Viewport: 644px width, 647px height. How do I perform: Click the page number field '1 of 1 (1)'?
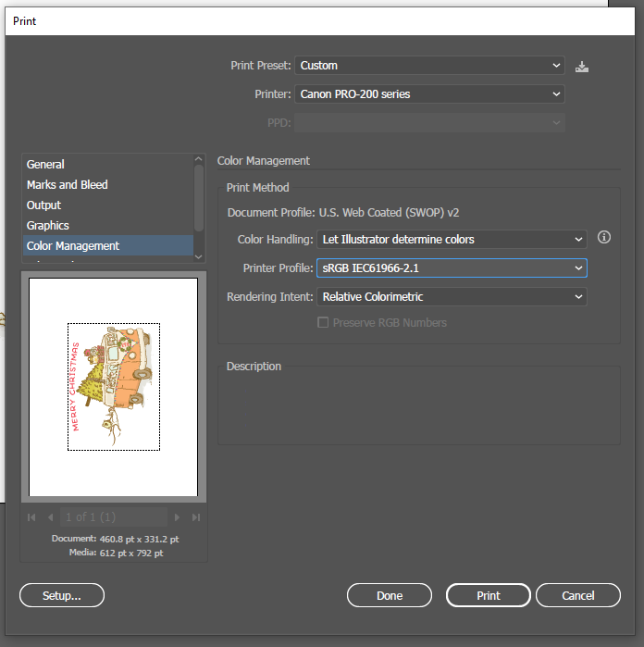pos(114,517)
